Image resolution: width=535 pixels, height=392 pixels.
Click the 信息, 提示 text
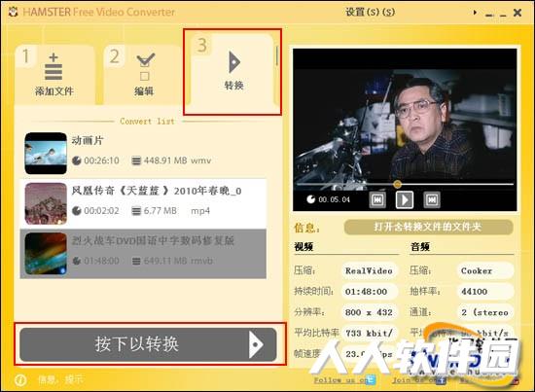click(60, 379)
